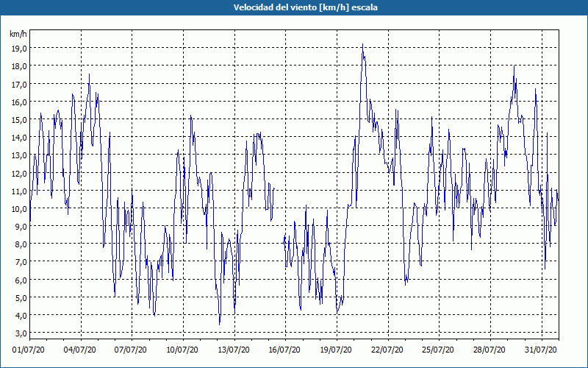Select the 7,0 y-axis value
Screen dimensions: 588x368
pyautogui.click(x=21, y=262)
